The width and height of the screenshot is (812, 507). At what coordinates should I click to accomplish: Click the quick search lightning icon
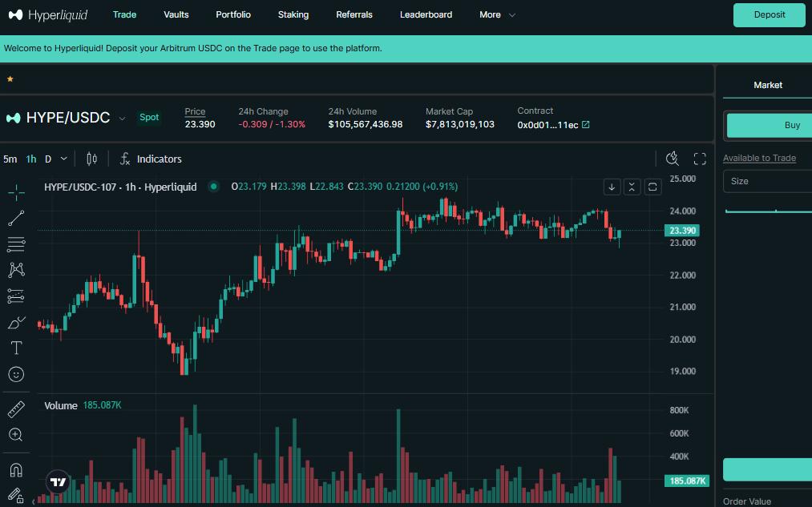(x=673, y=159)
